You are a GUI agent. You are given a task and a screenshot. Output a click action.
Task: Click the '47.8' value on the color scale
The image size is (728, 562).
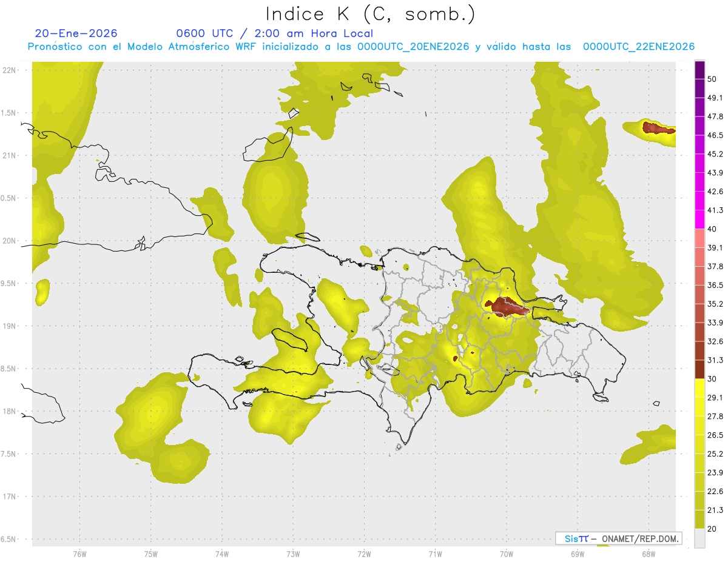pyautogui.click(x=715, y=116)
